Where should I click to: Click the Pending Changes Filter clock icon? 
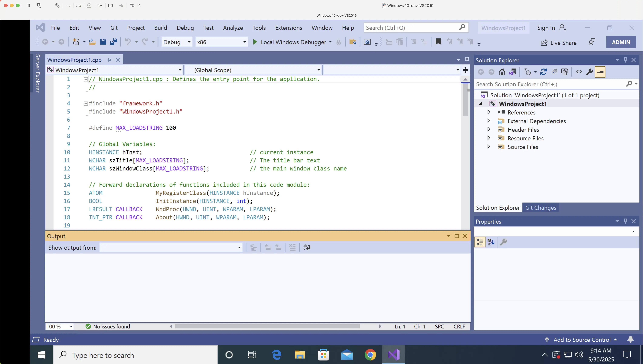click(x=528, y=72)
